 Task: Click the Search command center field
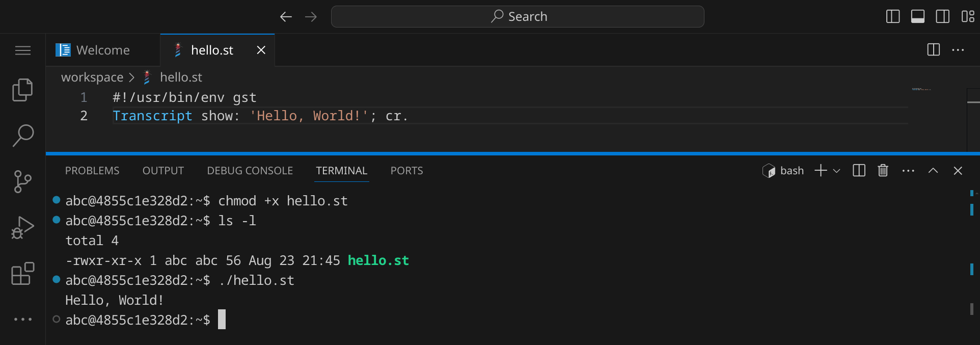click(518, 17)
